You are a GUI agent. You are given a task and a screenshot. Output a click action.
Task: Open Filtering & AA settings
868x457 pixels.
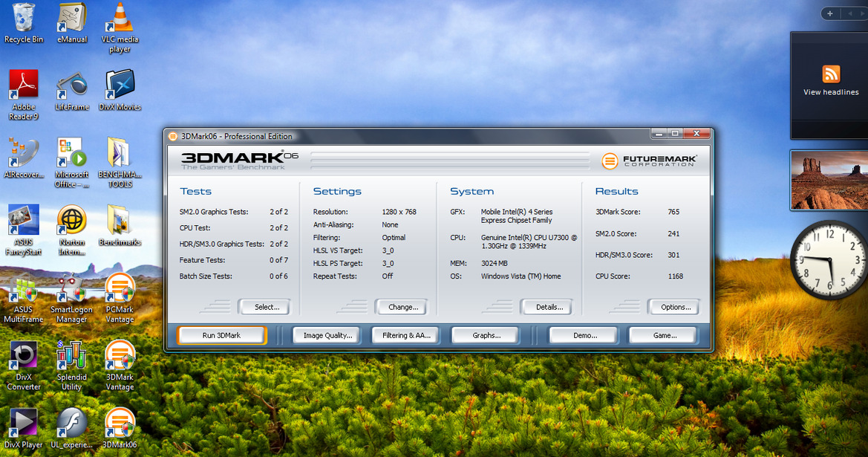pos(405,335)
